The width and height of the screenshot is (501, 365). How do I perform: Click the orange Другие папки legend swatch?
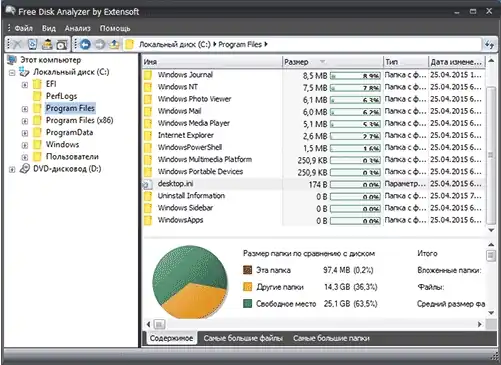tap(247, 286)
